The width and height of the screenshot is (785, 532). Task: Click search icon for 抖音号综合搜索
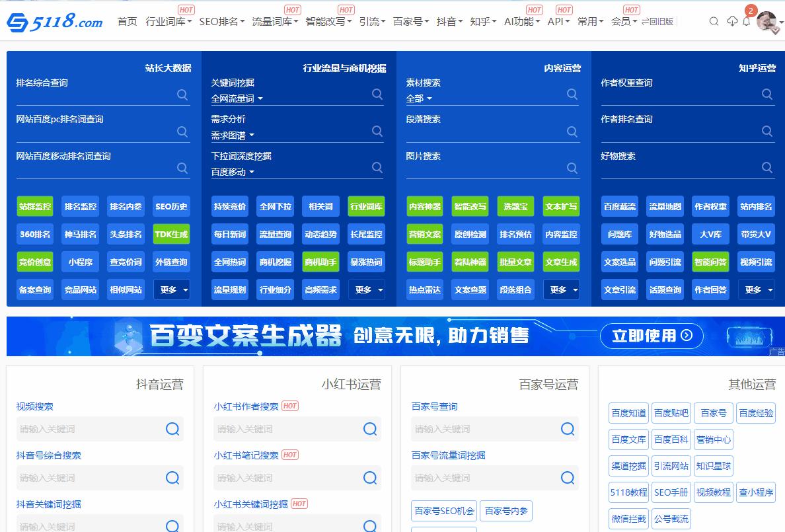172,478
